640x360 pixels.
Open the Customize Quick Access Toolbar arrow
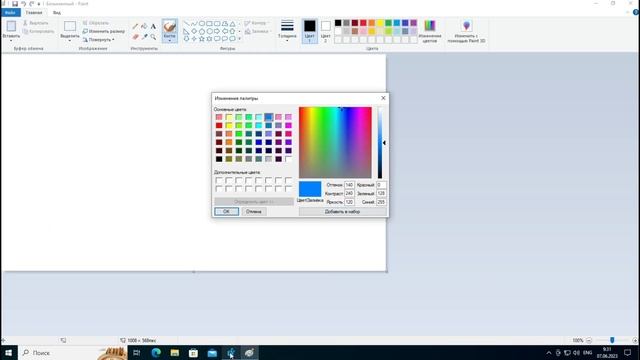point(39,4)
